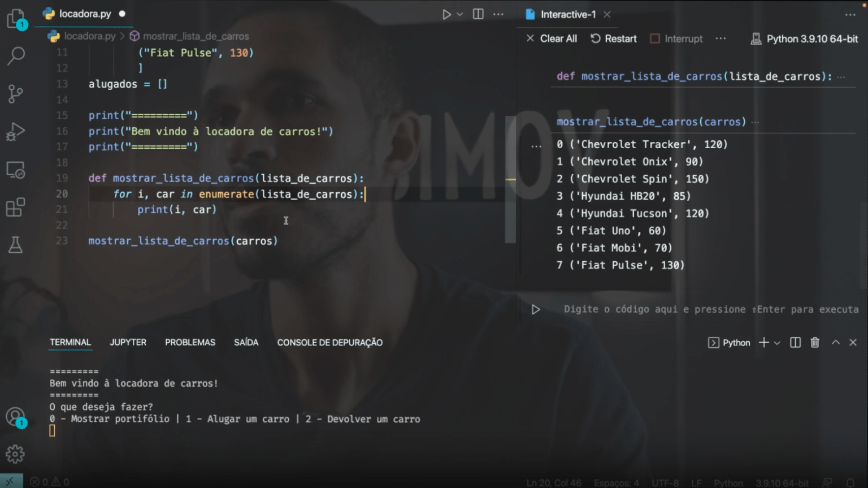Restart the Interactive-1 kernel
Screen dimensions: 868x488
(614, 38)
